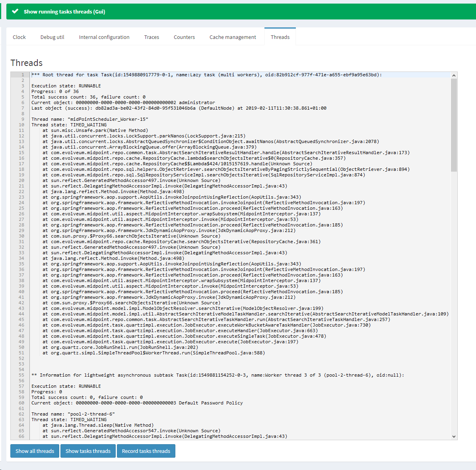Open the Debug util tab
The width and height of the screenshot is (476, 470).
[x=52, y=37]
